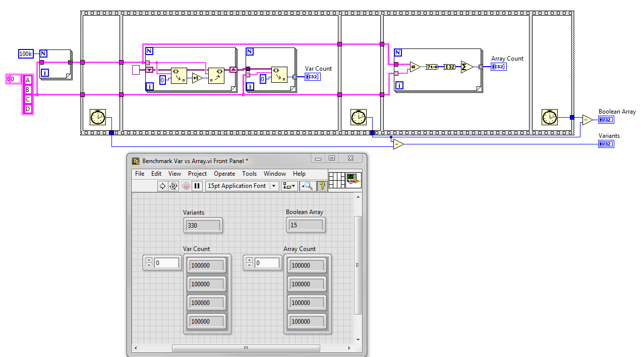Viewport: 644px width, 357px height.
Task: Click the Var Count I32 indicator terminal
Action: [312, 77]
